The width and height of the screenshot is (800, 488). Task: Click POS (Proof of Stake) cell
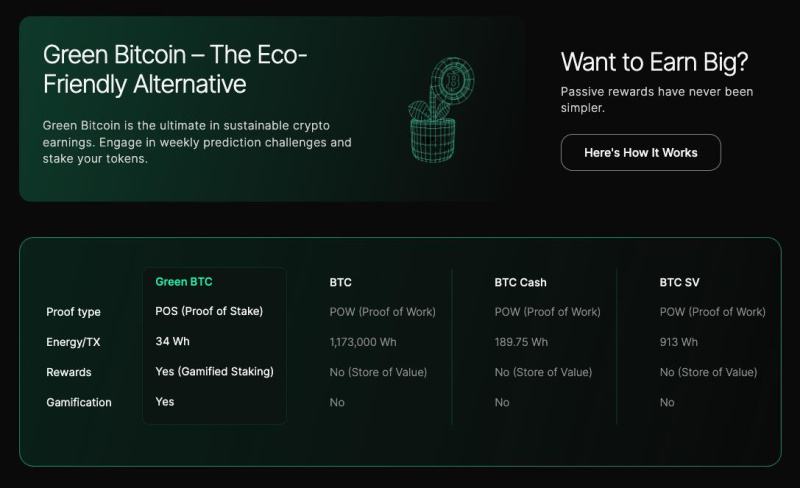point(209,311)
